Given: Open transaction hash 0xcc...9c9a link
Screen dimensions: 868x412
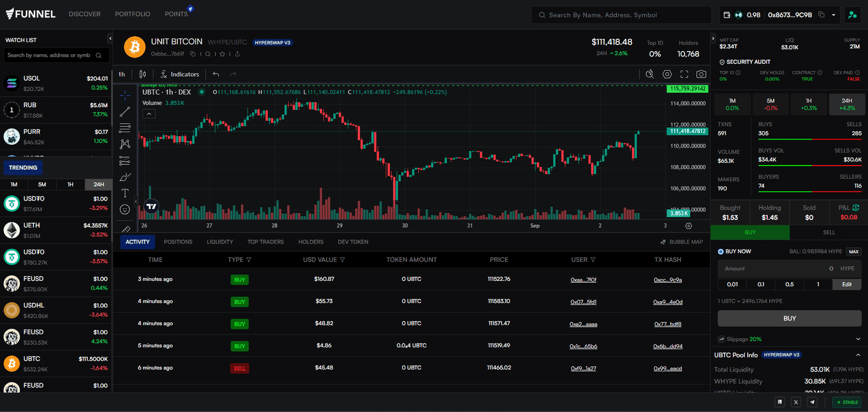Looking at the screenshot, I should 667,280.
